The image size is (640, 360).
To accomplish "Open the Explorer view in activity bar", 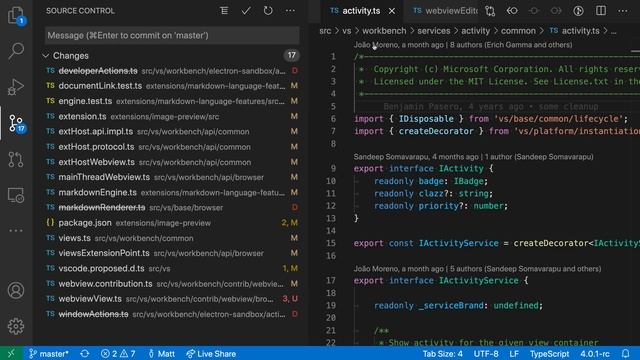I will pos(16,16).
